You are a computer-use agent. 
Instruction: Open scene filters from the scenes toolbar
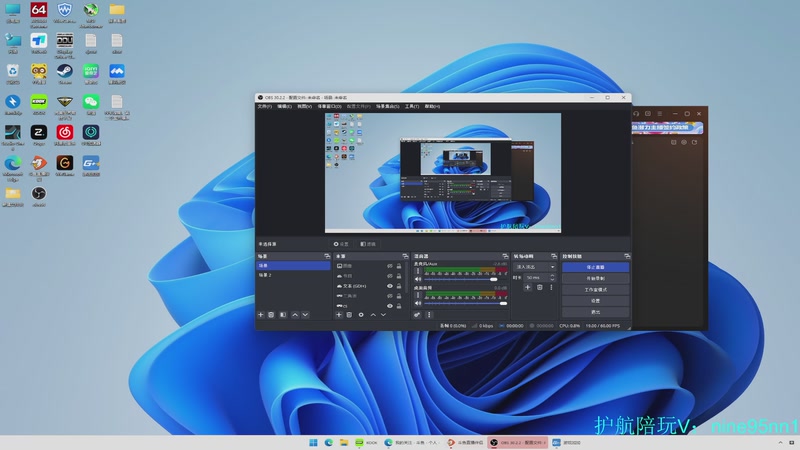tap(283, 315)
